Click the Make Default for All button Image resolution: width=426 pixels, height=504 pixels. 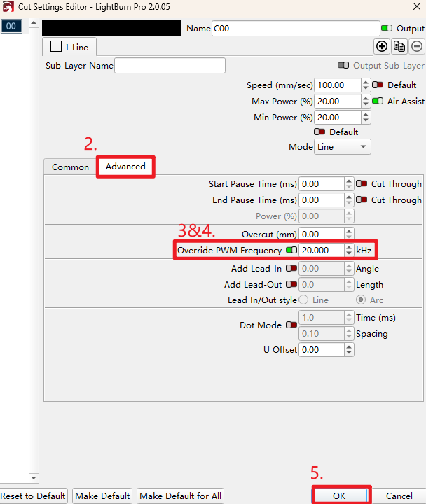coord(181,496)
